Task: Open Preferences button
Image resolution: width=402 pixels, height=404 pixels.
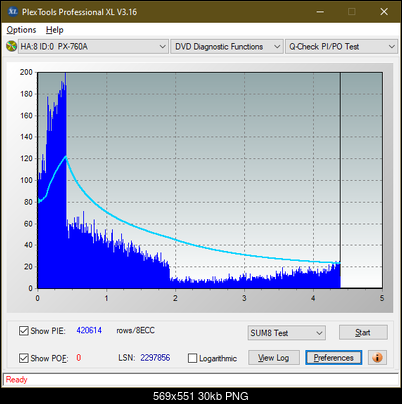Action: (333, 358)
